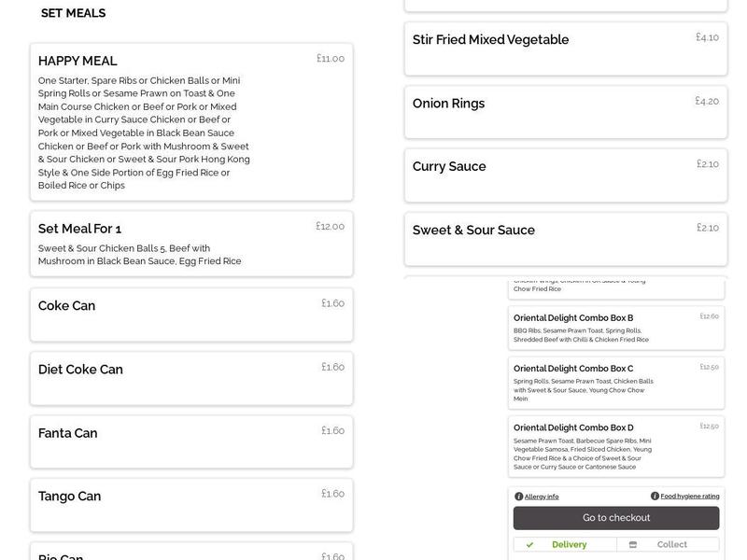Add a Coke Can to the order
Screen dimensions: 747x560
(191, 315)
